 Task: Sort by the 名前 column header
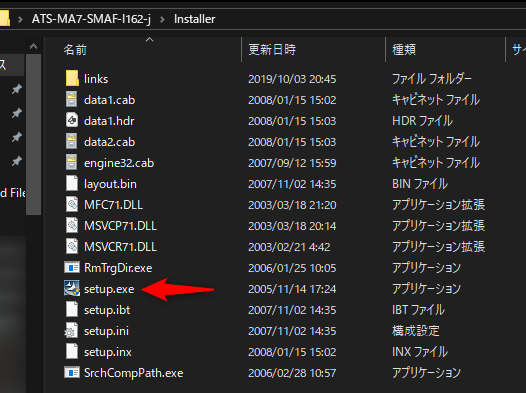tap(75, 50)
